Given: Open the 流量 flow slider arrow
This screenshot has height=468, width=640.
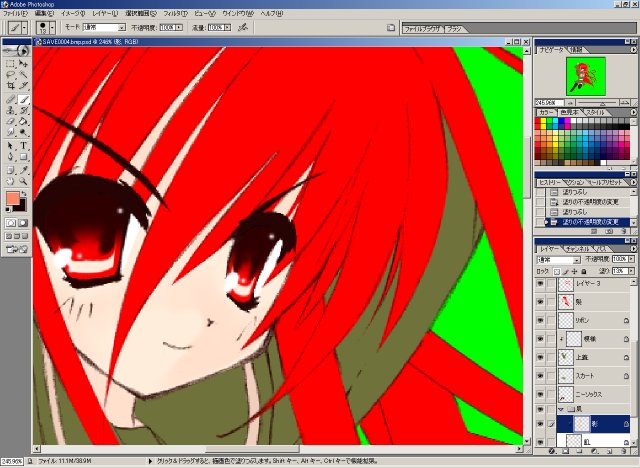Looking at the screenshot, I should 227,28.
